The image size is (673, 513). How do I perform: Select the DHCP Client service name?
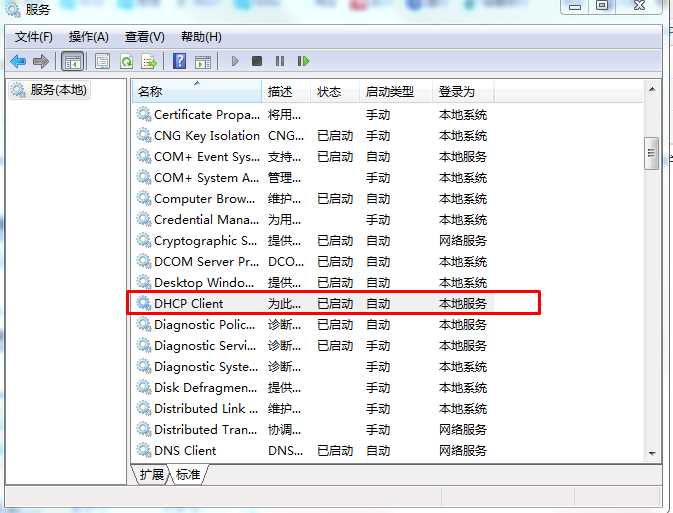click(188, 304)
